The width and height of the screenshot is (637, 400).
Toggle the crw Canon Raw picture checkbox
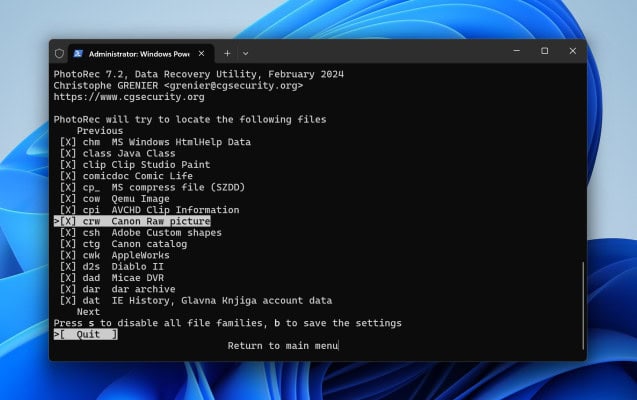point(68,221)
